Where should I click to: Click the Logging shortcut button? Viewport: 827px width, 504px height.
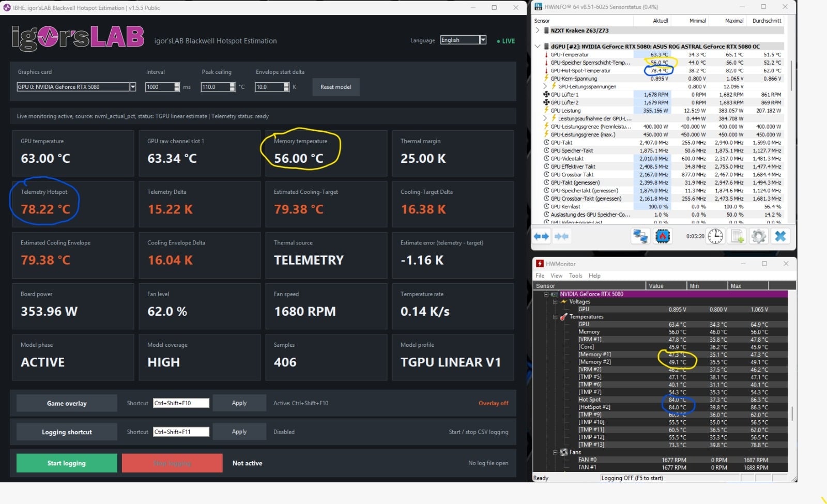[67, 432]
